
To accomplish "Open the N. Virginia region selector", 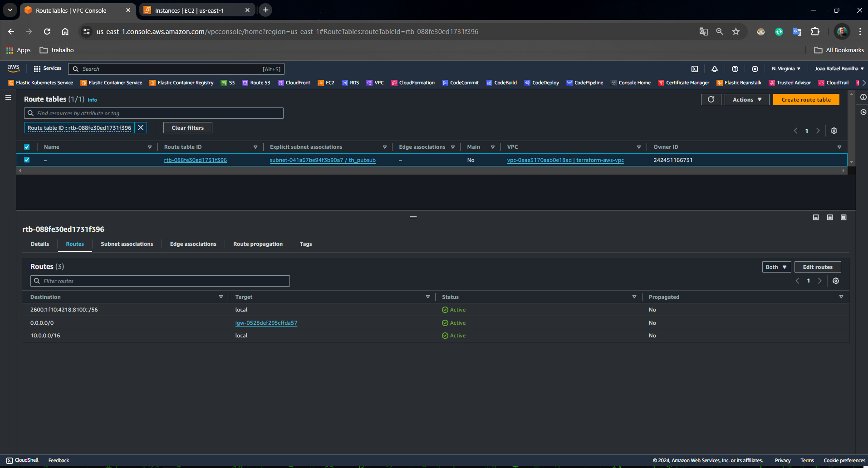I will click(x=786, y=69).
